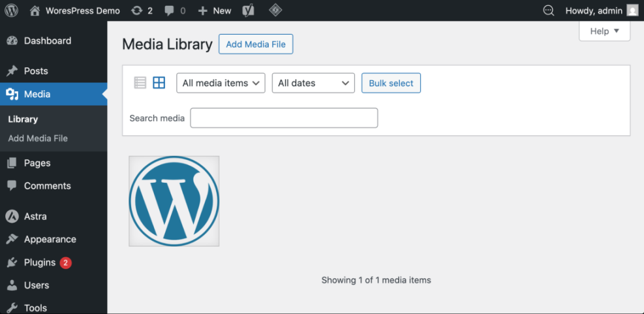Click the 'Showing 1 of 1 media items' text

click(x=376, y=280)
